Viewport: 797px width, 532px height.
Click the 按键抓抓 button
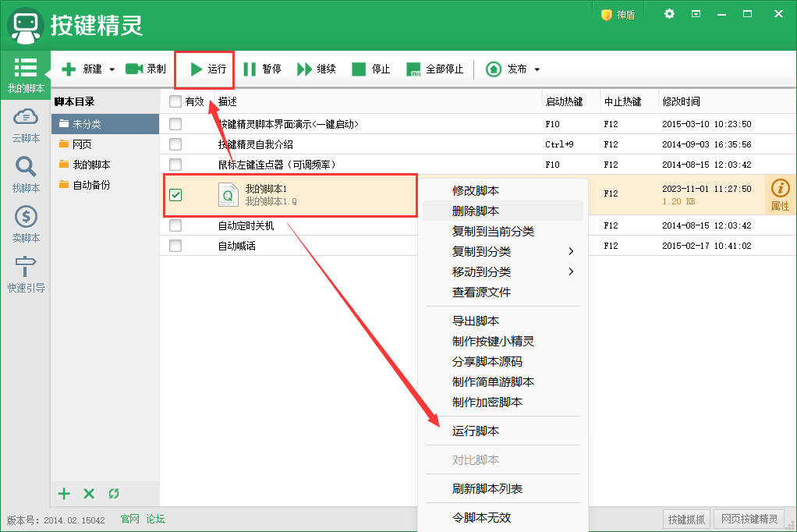687,520
